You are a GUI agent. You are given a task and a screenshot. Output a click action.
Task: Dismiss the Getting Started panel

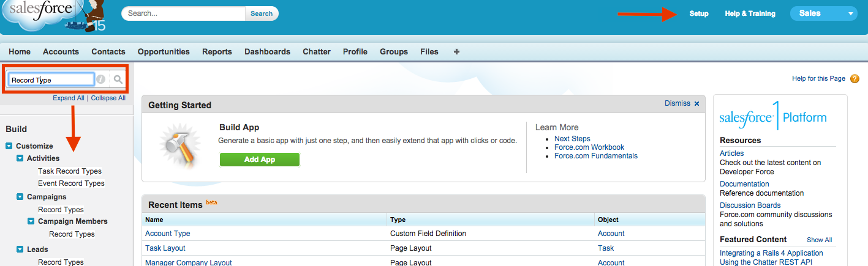(677, 104)
